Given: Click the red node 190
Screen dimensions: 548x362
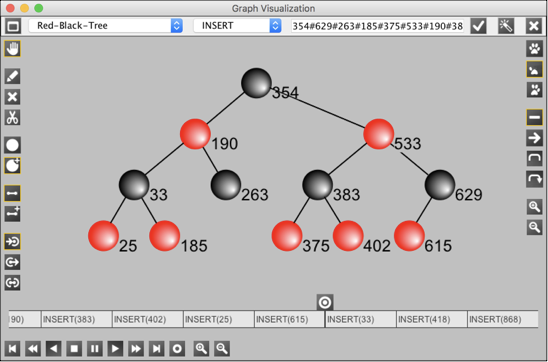Looking at the screenshot, I should (x=195, y=134).
